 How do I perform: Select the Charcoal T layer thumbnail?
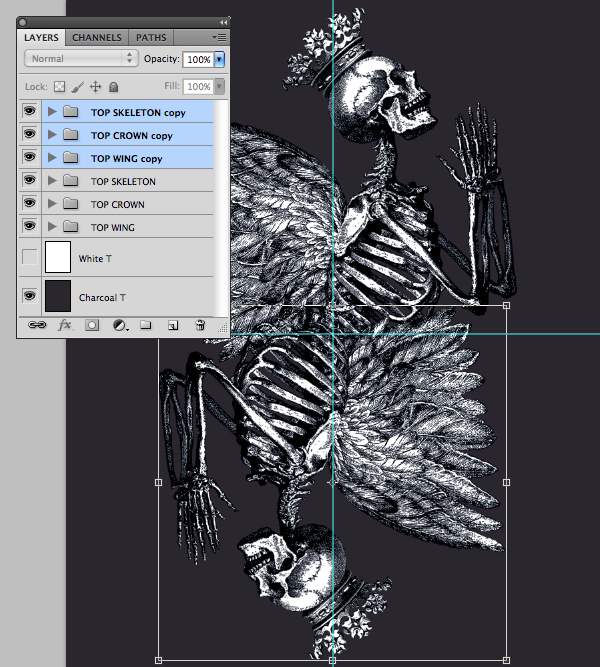[58, 296]
